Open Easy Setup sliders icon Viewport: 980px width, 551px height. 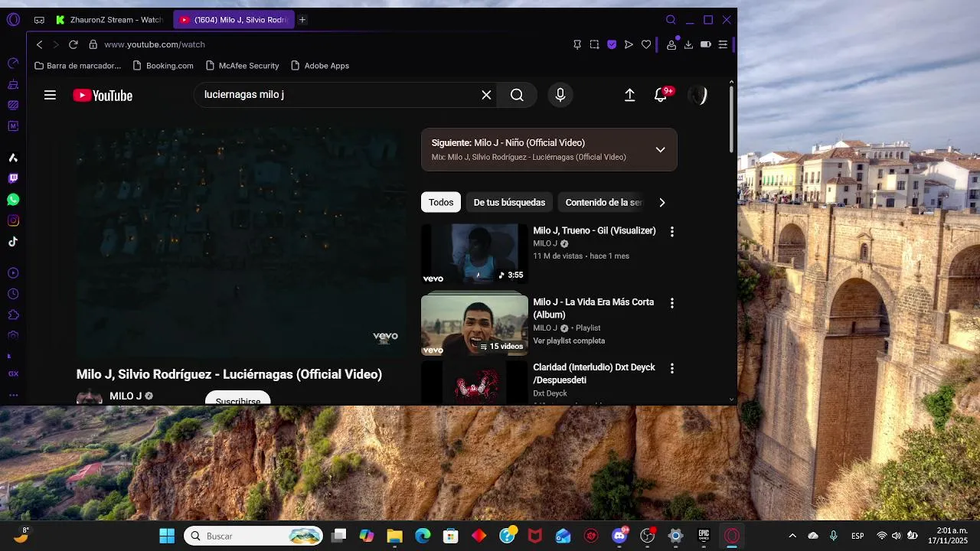tap(723, 44)
